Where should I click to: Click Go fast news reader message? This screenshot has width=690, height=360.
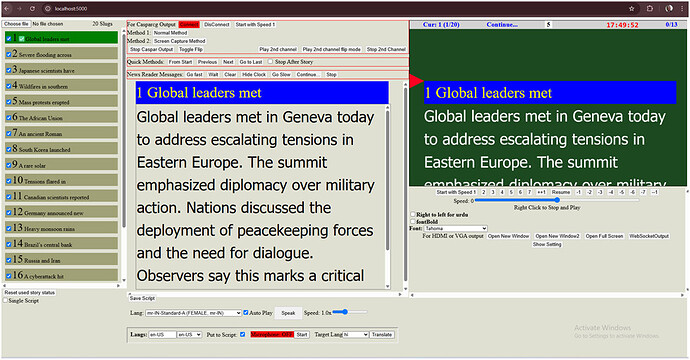[195, 74]
